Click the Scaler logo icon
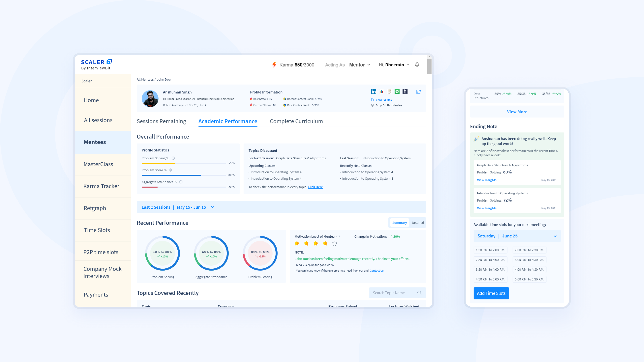644x362 pixels. [x=109, y=62]
